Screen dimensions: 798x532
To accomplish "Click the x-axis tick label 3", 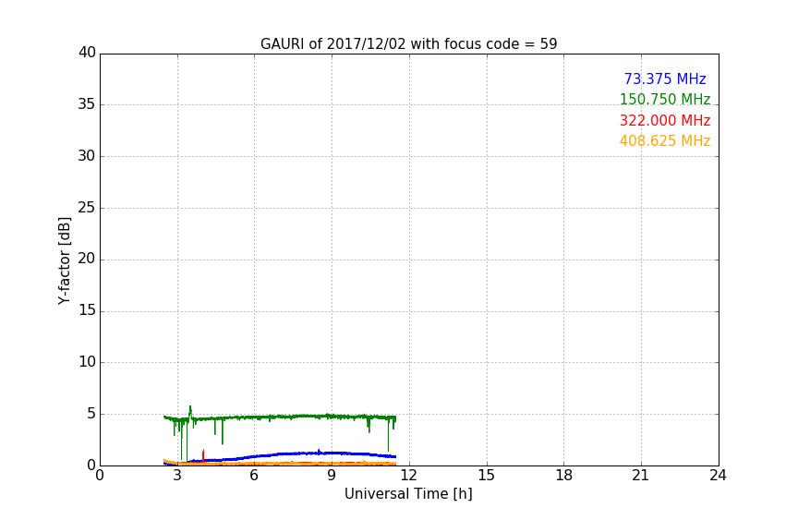I will pyautogui.click(x=177, y=476).
